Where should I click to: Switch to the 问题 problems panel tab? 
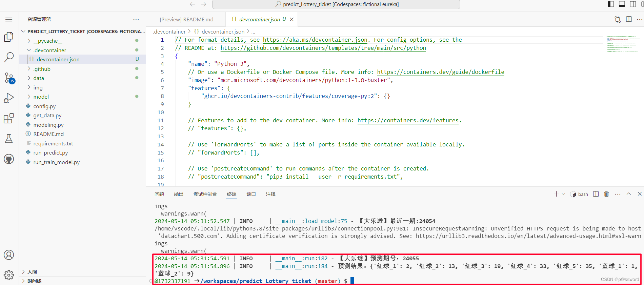point(159,194)
